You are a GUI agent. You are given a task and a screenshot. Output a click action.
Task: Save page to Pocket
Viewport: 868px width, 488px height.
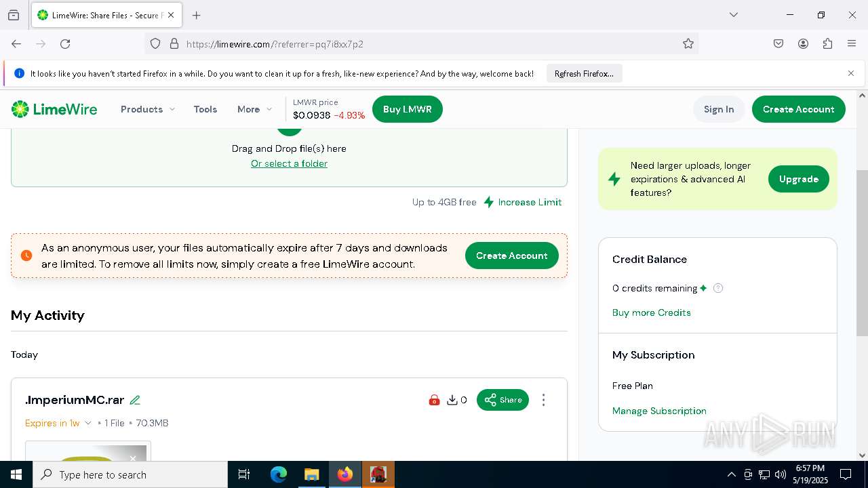coord(778,43)
